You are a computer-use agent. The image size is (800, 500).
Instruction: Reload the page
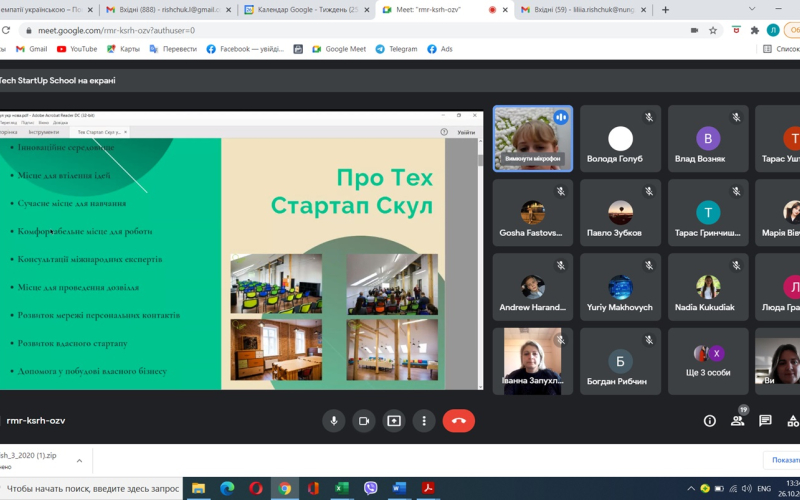pyautogui.click(x=6, y=31)
